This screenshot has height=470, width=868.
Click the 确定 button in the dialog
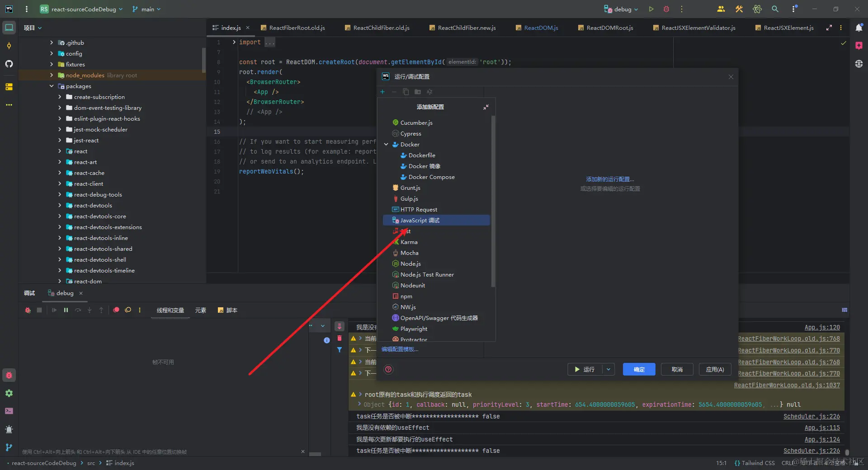pos(639,369)
